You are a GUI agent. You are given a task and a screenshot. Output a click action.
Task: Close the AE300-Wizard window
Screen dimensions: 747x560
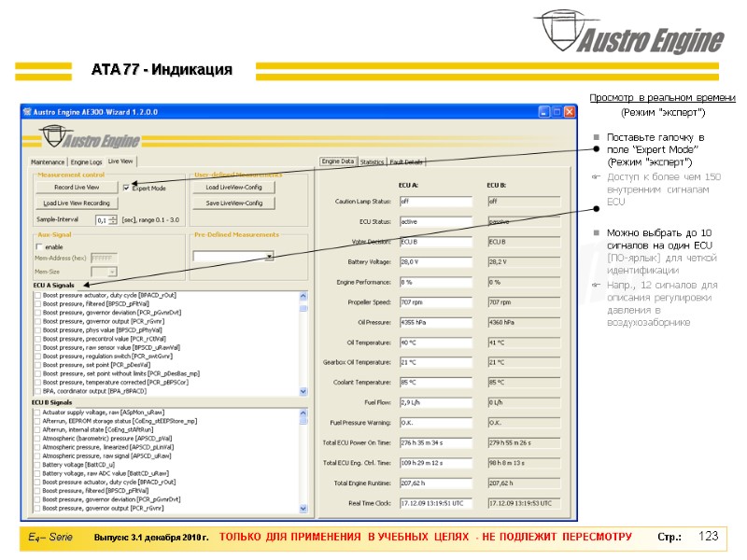(x=570, y=112)
